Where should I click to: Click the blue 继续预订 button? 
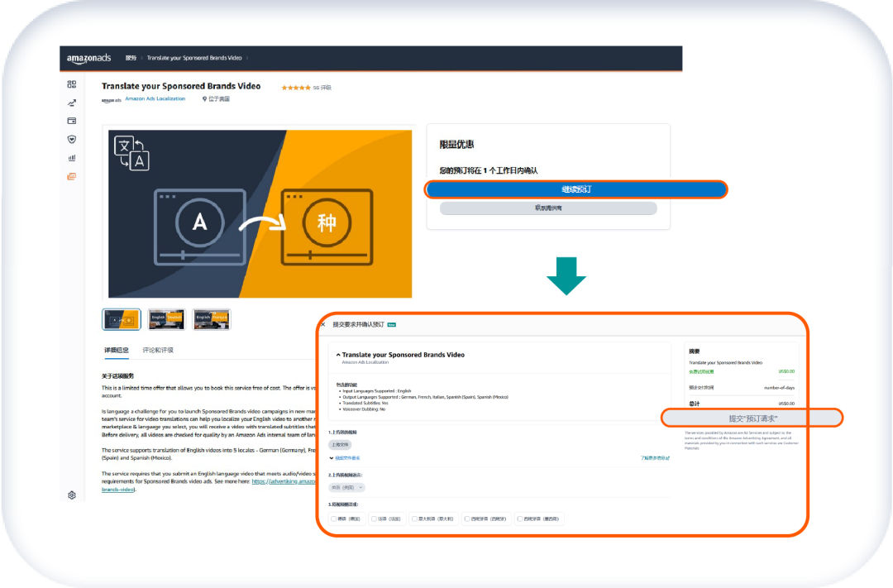pos(575,189)
